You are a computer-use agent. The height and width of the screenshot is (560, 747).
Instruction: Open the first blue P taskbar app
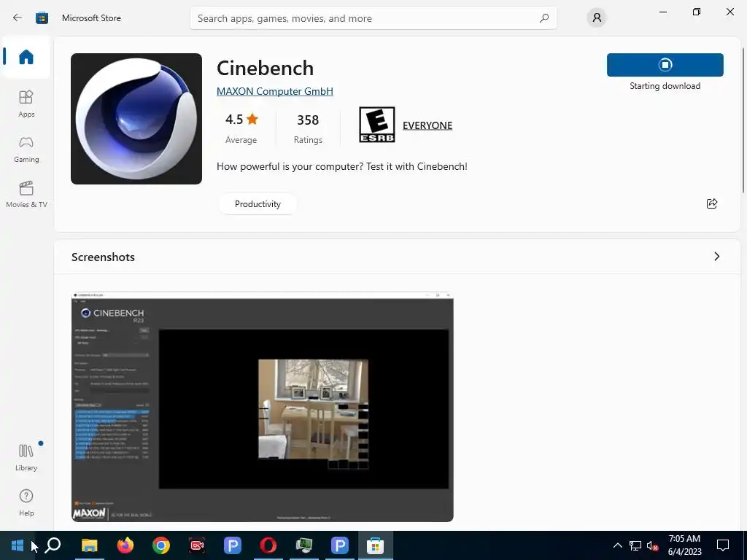233,545
